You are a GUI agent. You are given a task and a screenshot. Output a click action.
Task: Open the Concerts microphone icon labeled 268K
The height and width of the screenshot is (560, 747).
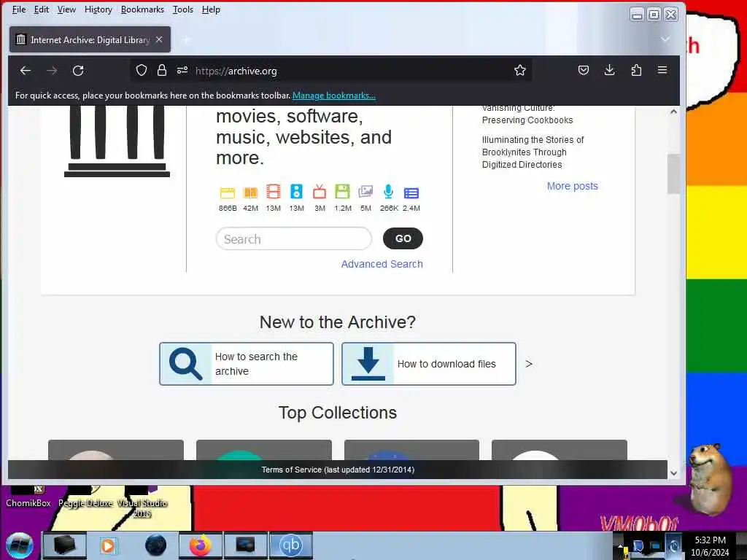tap(388, 192)
